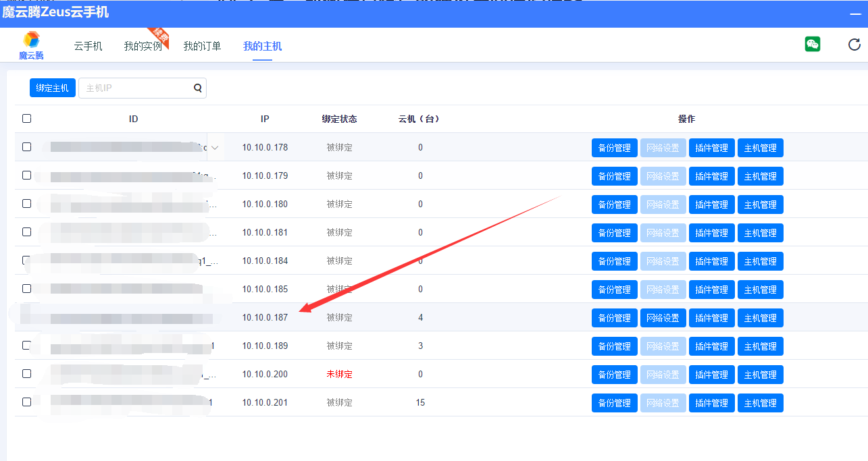Click the 主机IP search input field

pos(135,88)
